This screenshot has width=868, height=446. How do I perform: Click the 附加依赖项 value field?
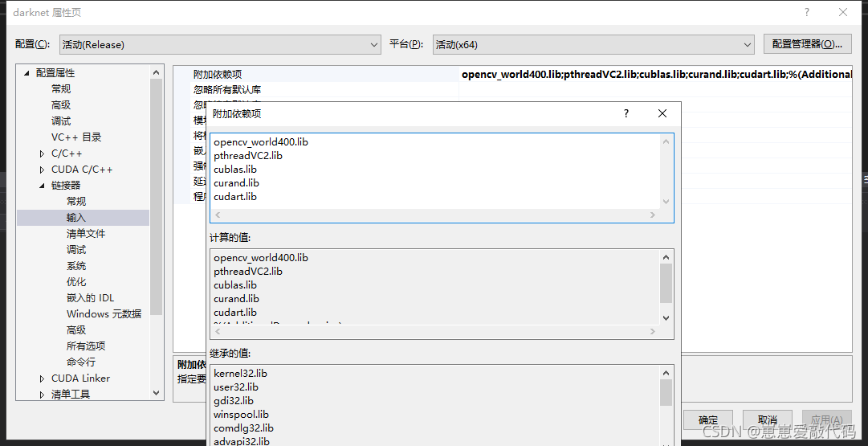pyautogui.click(x=655, y=74)
